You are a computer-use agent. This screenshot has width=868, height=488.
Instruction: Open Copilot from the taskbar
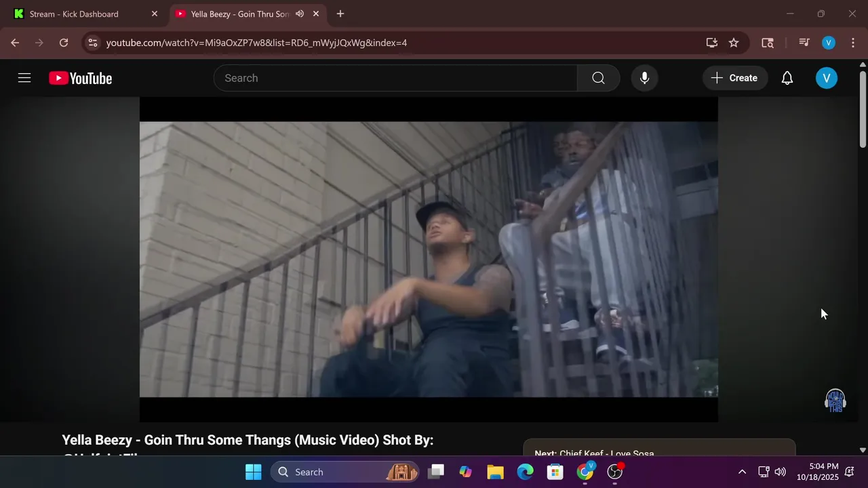coord(466,472)
